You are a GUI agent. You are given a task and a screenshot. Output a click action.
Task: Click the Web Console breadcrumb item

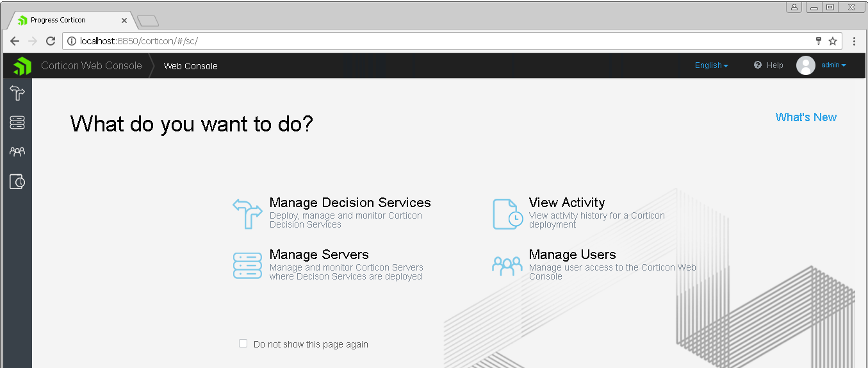click(x=190, y=66)
